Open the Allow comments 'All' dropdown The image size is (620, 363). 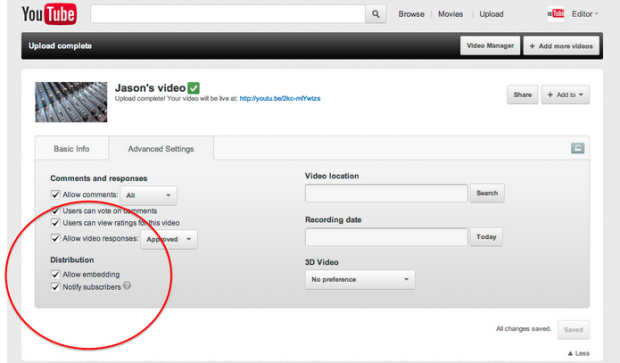point(149,195)
